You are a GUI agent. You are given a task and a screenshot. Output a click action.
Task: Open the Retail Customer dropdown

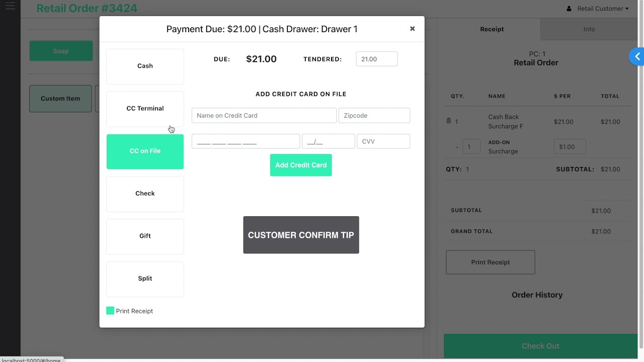tap(603, 9)
